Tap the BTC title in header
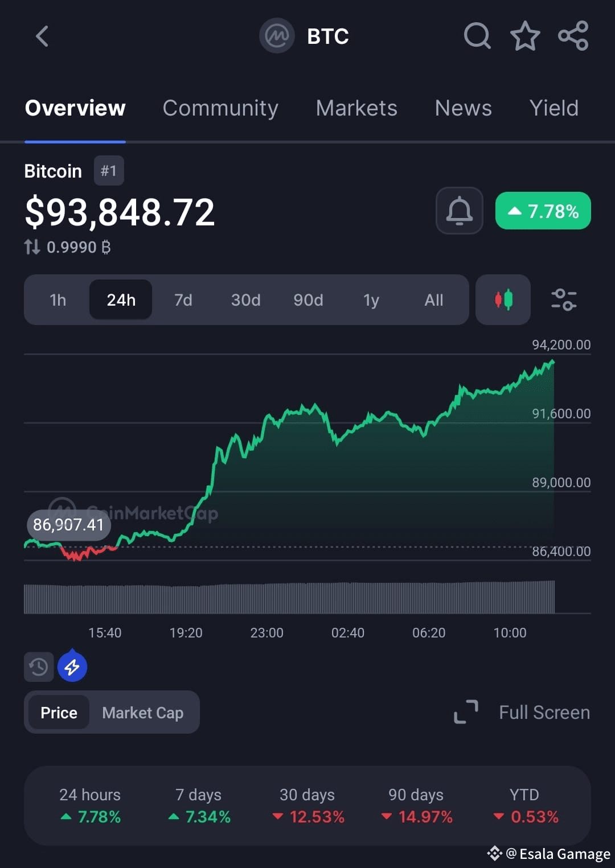The height and width of the screenshot is (868, 615). [x=327, y=36]
